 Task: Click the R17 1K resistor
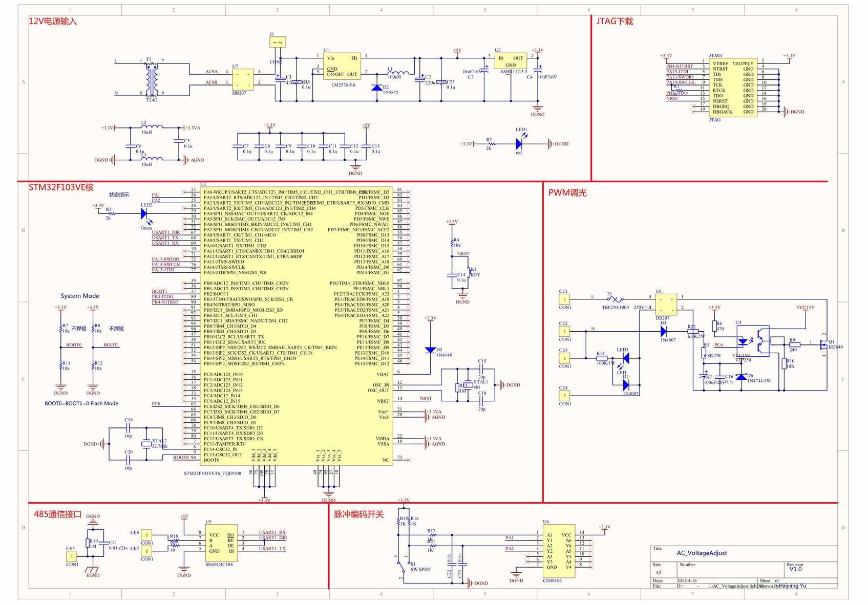tap(432, 535)
